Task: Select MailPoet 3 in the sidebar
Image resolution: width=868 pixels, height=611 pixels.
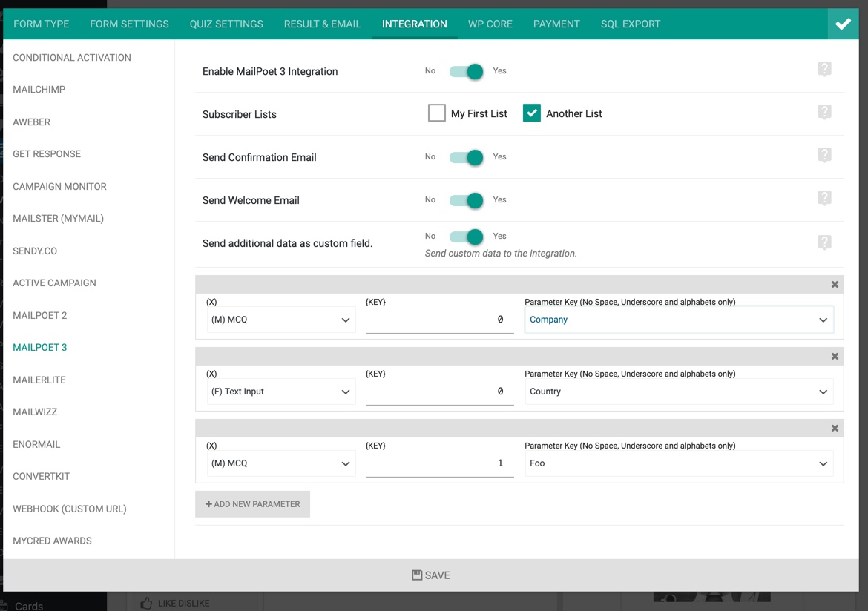Action: point(40,348)
